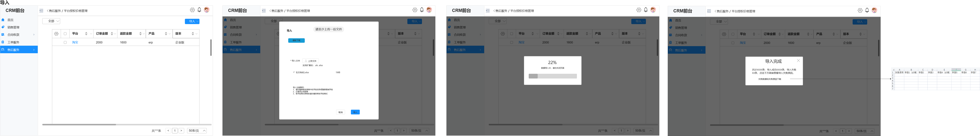Image resolution: width=980 pixels, height=136 pixels.
Task: Select uploaded file ${文档名}.xlsx in import dialog
Action: pos(302,72)
